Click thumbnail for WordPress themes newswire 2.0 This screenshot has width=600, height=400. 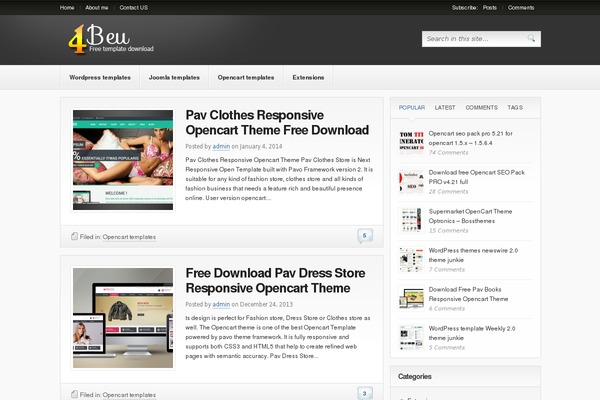(x=411, y=259)
